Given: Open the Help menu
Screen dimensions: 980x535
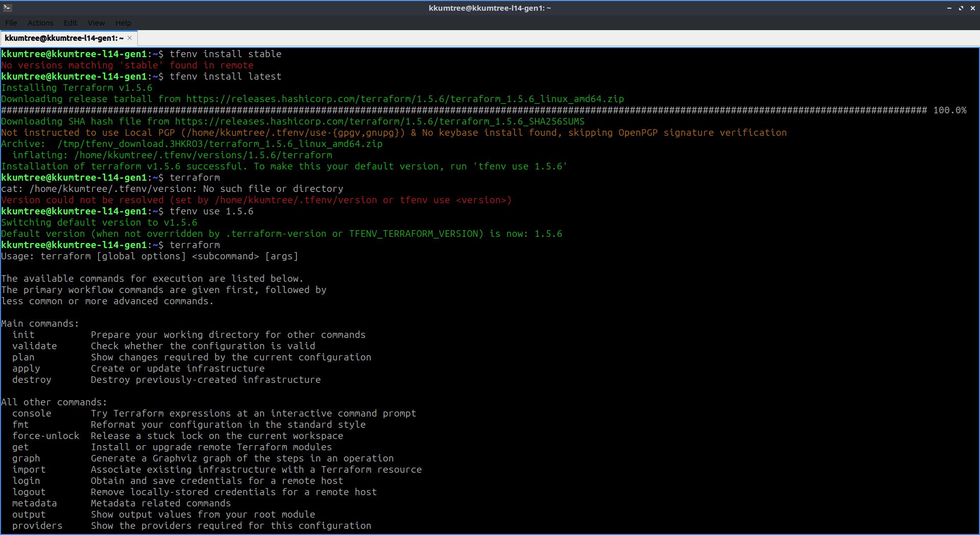Looking at the screenshot, I should 123,23.
